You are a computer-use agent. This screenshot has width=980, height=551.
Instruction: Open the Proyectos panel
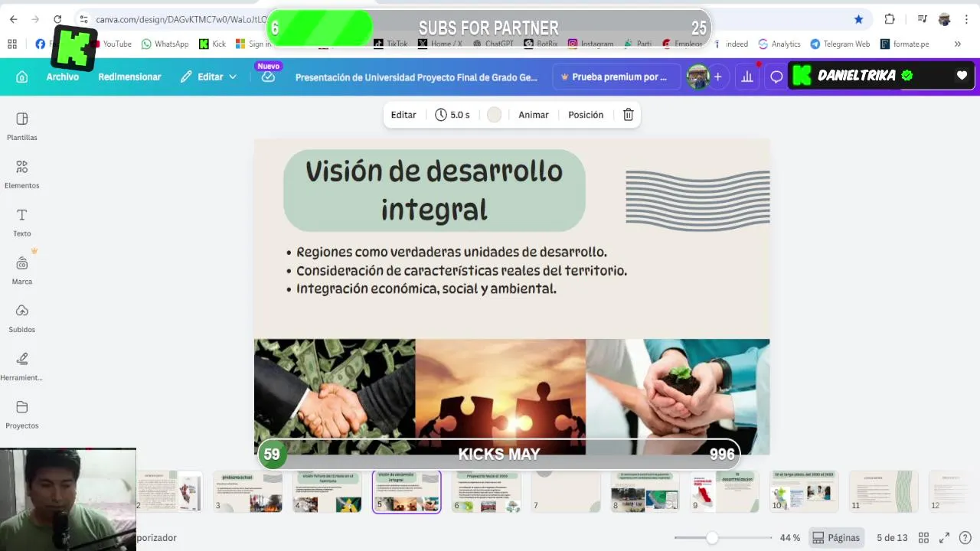pos(21,415)
